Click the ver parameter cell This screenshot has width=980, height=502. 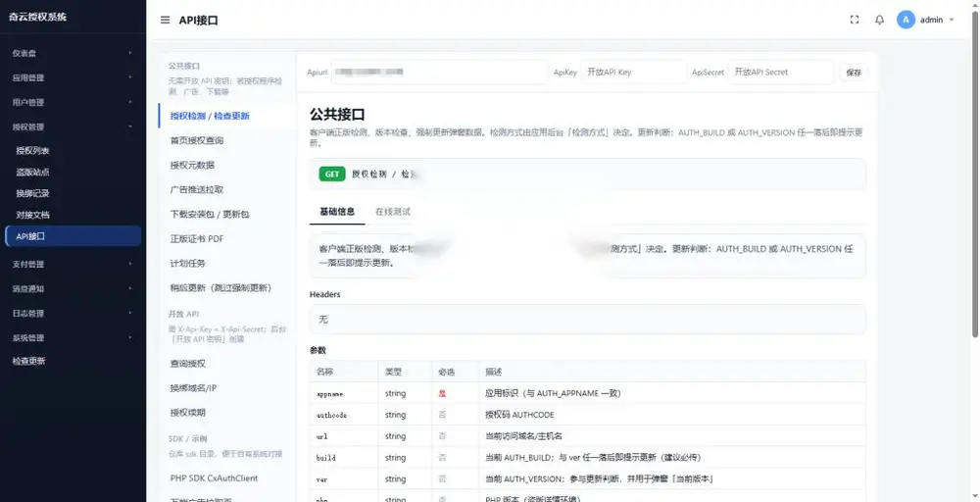(344, 478)
